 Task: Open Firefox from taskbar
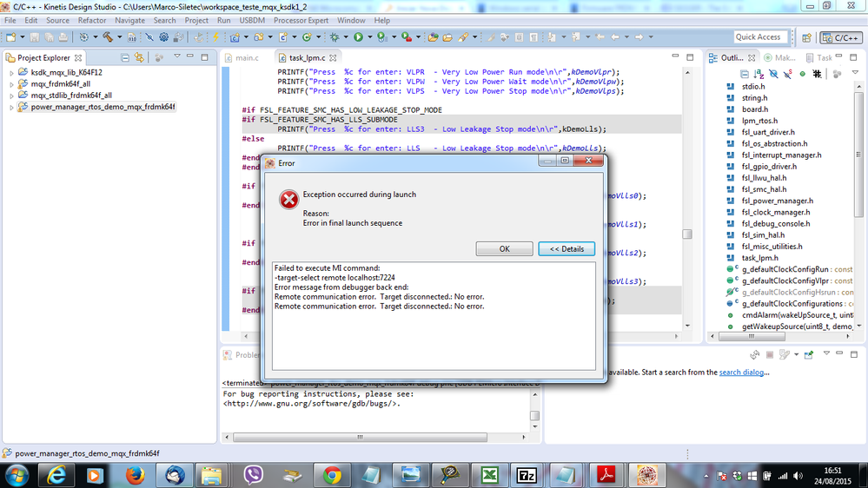point(135,475)
